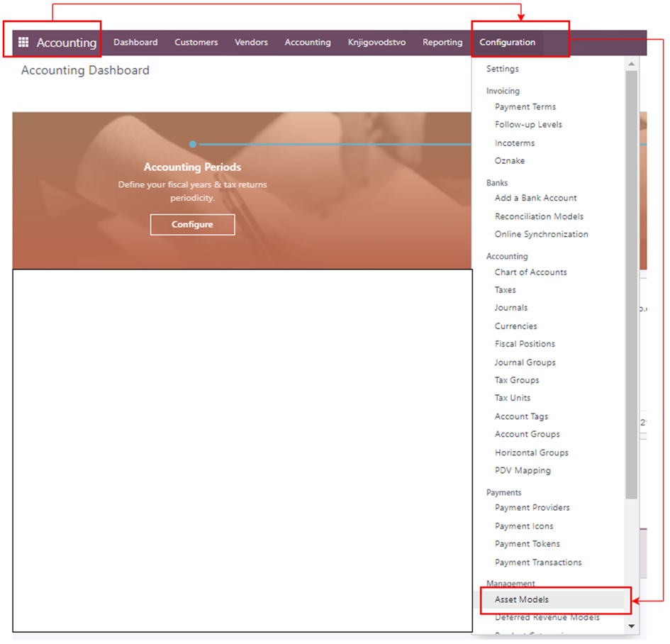The image size is (670, 644).
Task: Click the Configure button
Action: point(192,225)
